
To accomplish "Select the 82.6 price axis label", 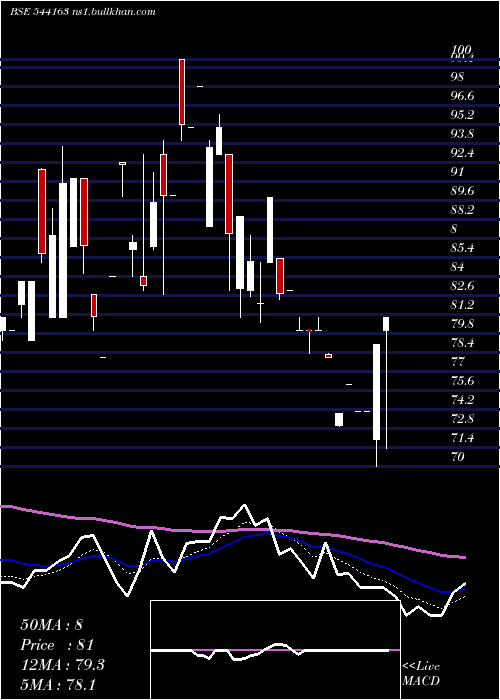I will coord(462,286).
